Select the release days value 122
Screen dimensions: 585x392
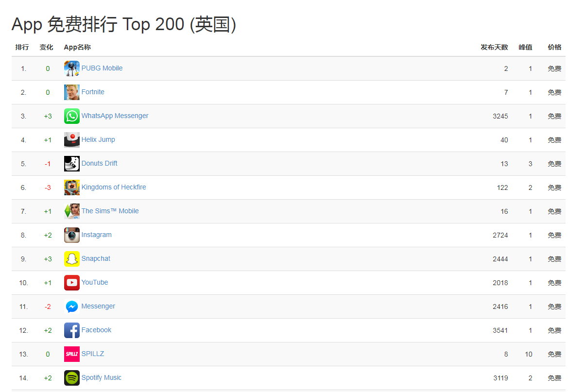502,187
